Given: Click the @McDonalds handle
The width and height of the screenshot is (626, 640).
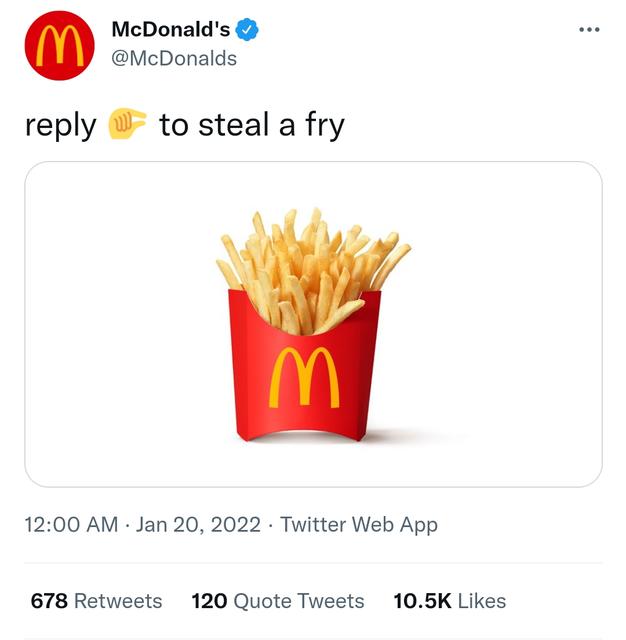Looking at the screenshot, I should coord(174,58).
